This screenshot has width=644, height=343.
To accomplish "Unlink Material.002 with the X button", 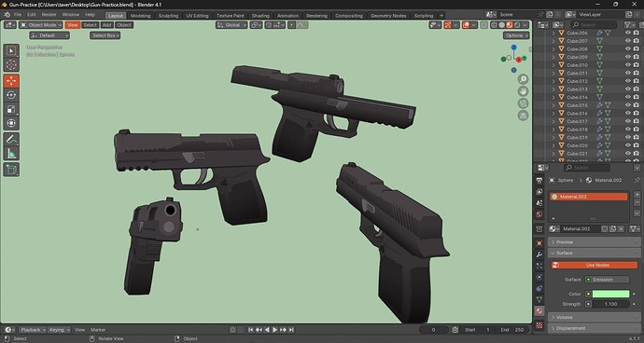I will 621,228.
